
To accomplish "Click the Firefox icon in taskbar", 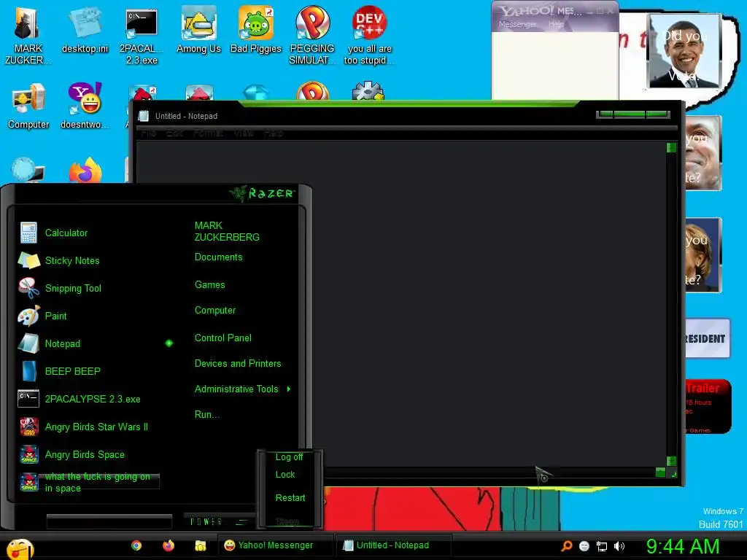I will [x=169, y=545].
